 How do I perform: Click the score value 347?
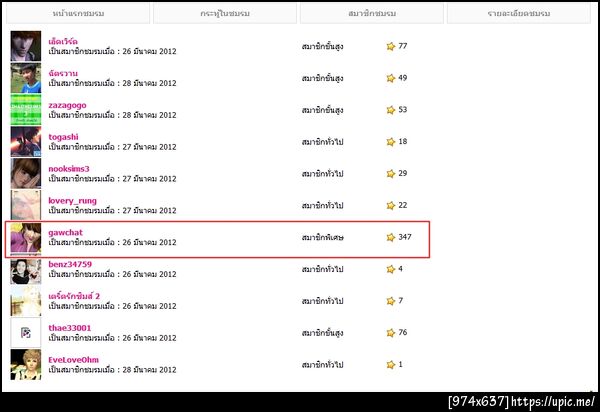[x=405, y=237]
